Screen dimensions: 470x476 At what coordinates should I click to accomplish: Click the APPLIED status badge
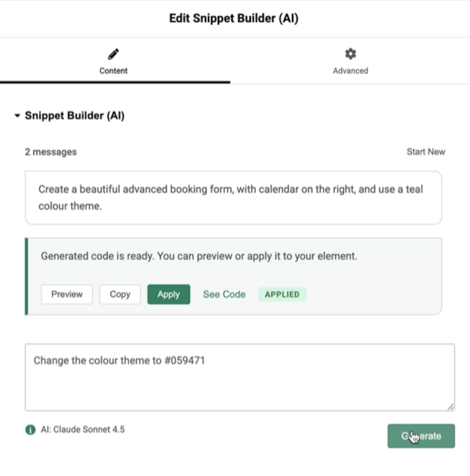(282, 294)
